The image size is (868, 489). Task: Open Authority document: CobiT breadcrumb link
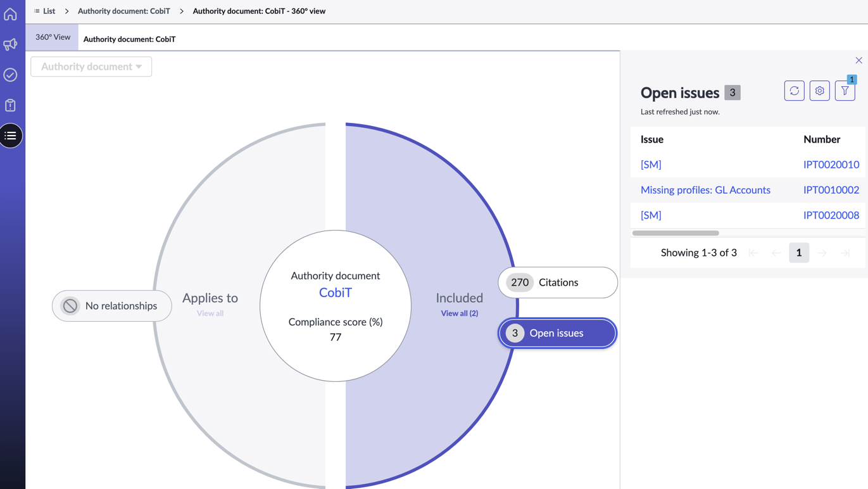[x=124, y=11]
